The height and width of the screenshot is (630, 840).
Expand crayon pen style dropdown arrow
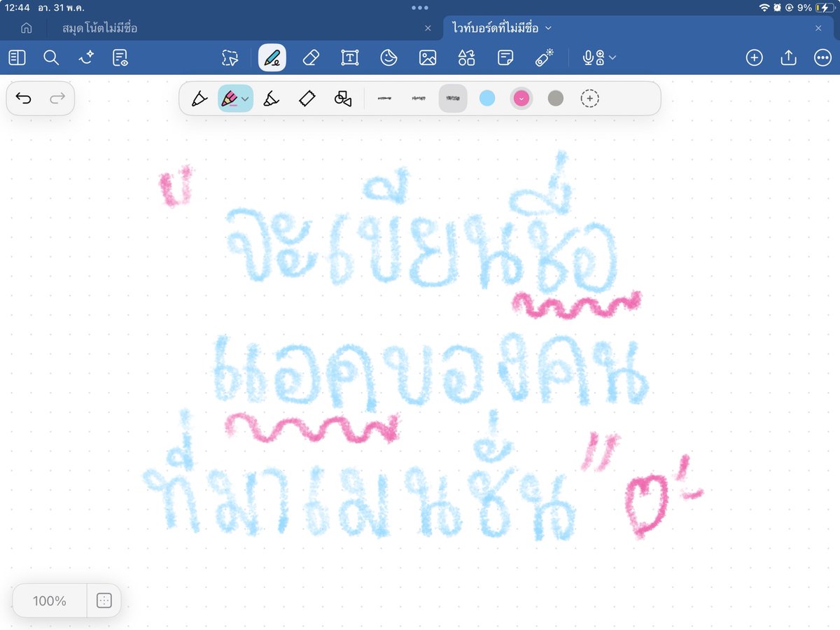click(x=246, y=99)
